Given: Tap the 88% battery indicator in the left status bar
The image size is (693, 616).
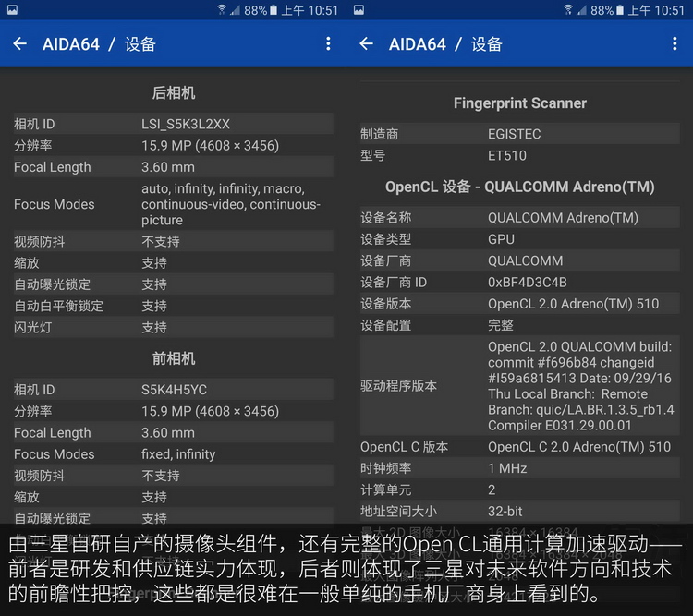Looking at the screenshot, I should (261, 10).
